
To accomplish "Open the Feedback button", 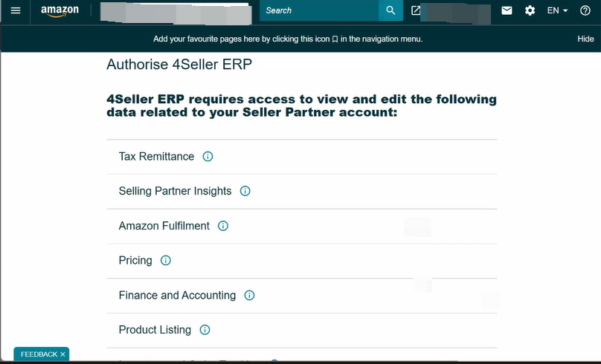I will 38,354.
